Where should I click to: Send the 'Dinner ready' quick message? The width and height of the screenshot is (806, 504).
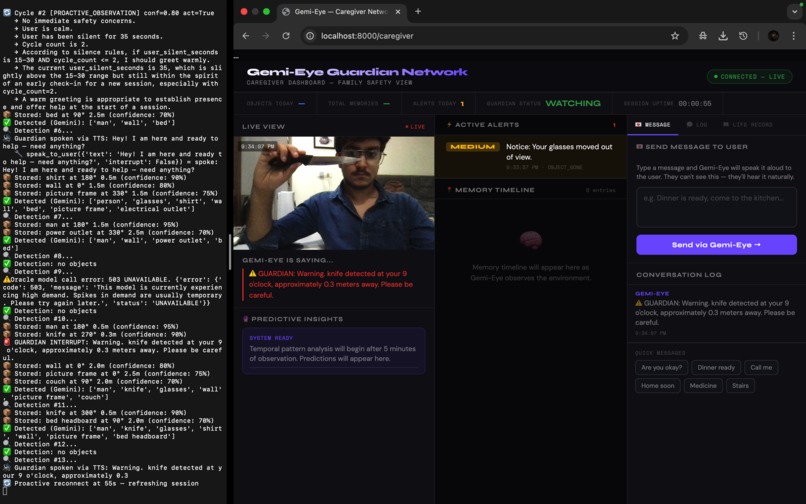click(x=716, y=368)
